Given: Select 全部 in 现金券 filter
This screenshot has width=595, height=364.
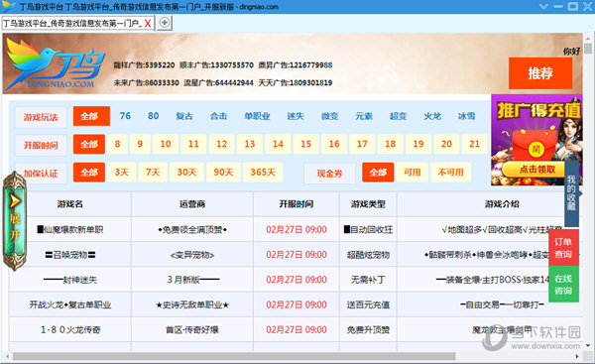Looking at the screenshot, I should 378,173.
